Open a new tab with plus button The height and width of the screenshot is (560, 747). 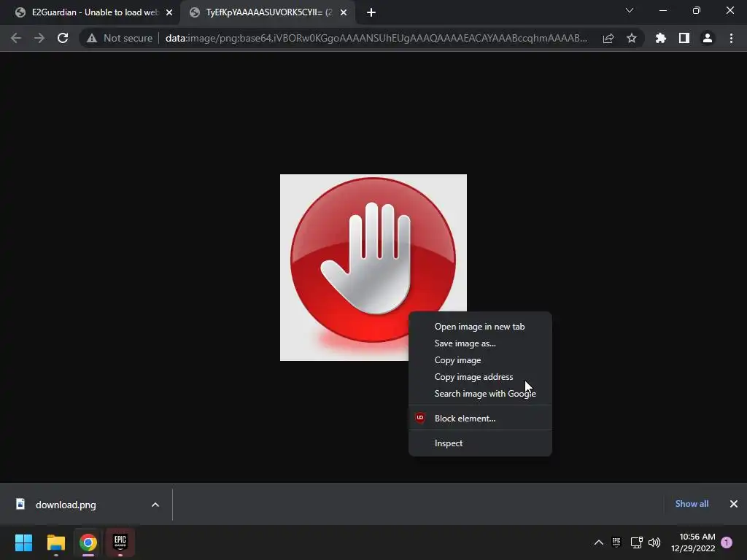371,12
